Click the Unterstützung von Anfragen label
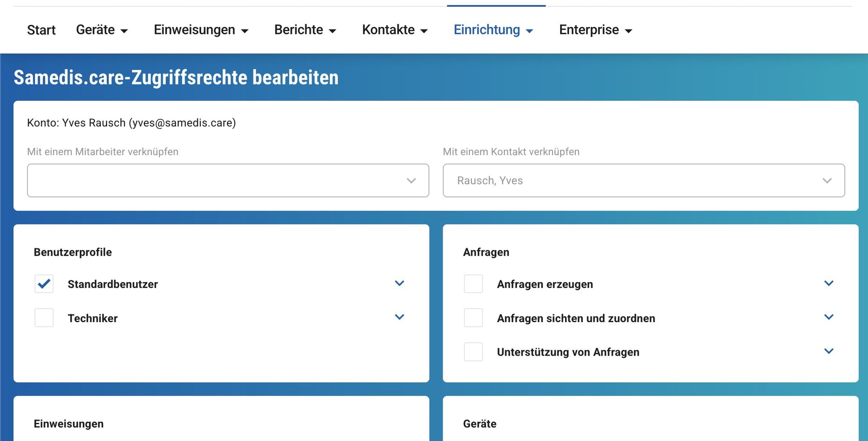 pos(568,352)
